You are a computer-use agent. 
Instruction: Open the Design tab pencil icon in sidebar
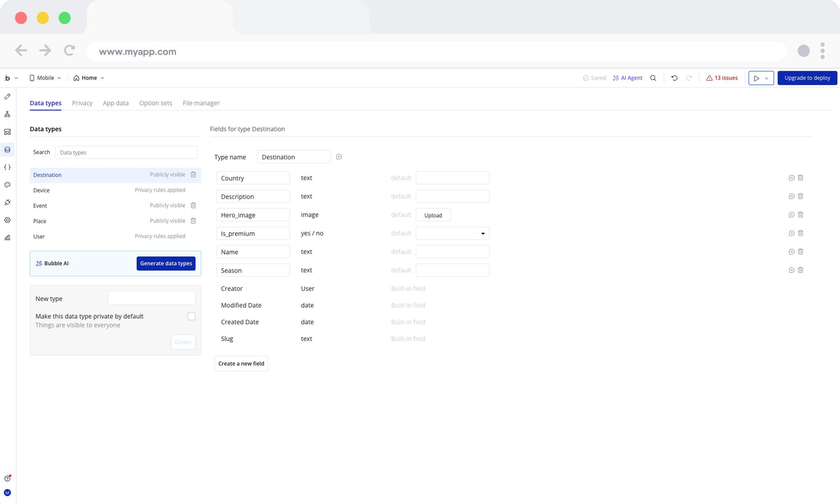coord(7,97)
